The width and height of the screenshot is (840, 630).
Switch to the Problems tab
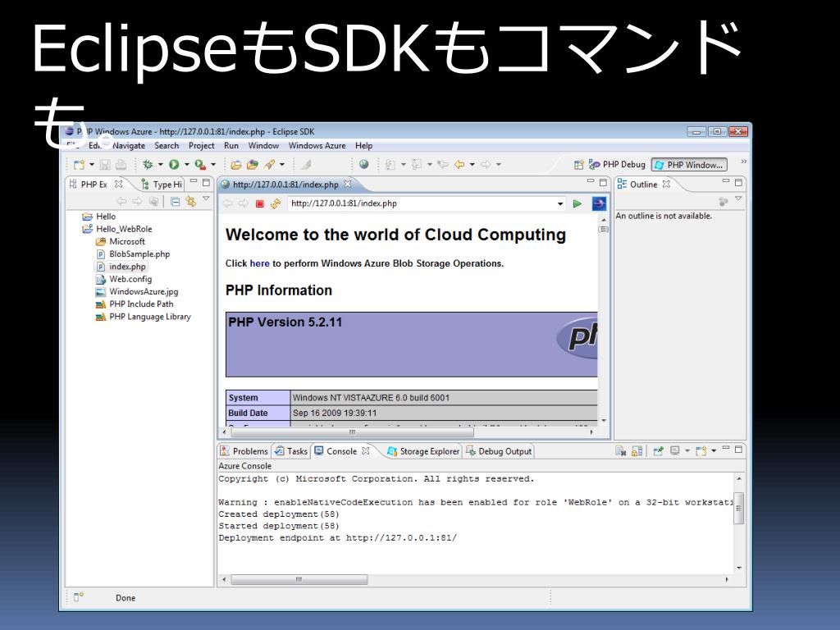click(244, 451)
